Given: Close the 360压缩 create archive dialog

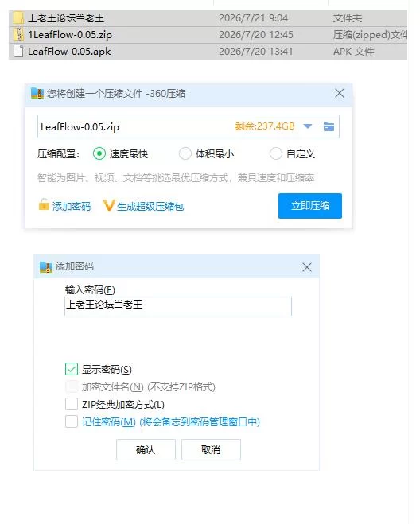Looking at the screenshot, I should click(x=340, y=93).
